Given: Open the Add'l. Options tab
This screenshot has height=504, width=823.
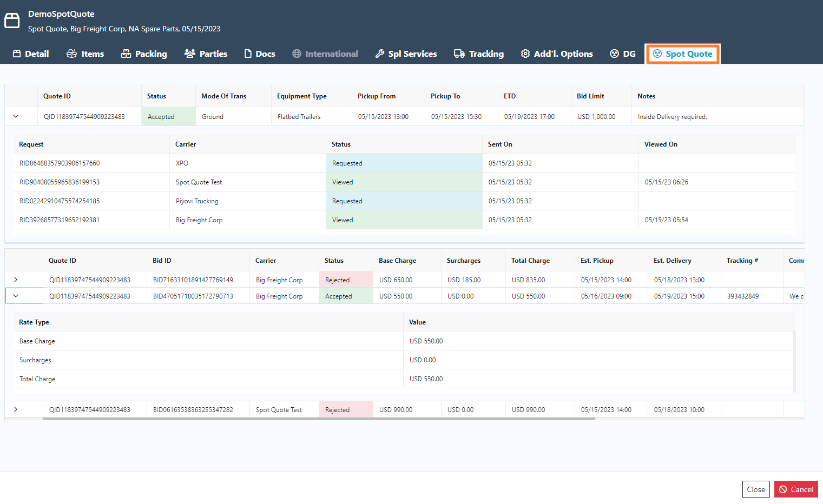Looking at the screenshot, I should 557,54.
